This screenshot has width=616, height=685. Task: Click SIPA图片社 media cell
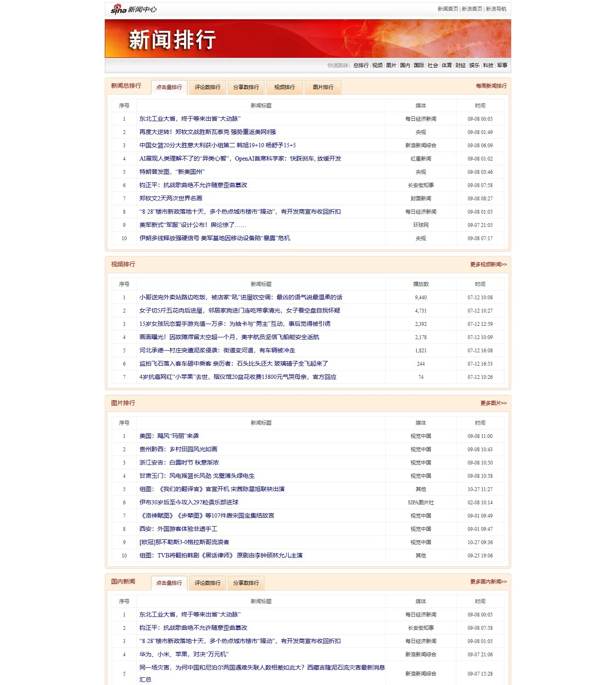point(421,503)
